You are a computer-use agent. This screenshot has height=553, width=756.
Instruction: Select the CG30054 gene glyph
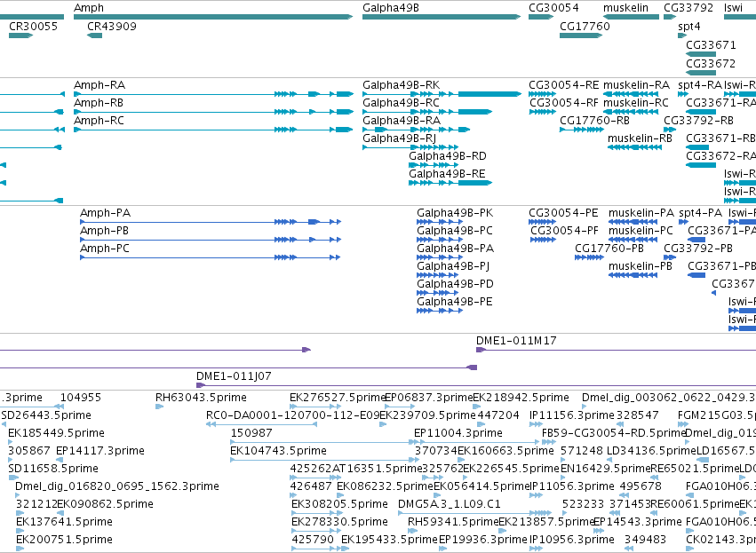[x=541, y=17]
